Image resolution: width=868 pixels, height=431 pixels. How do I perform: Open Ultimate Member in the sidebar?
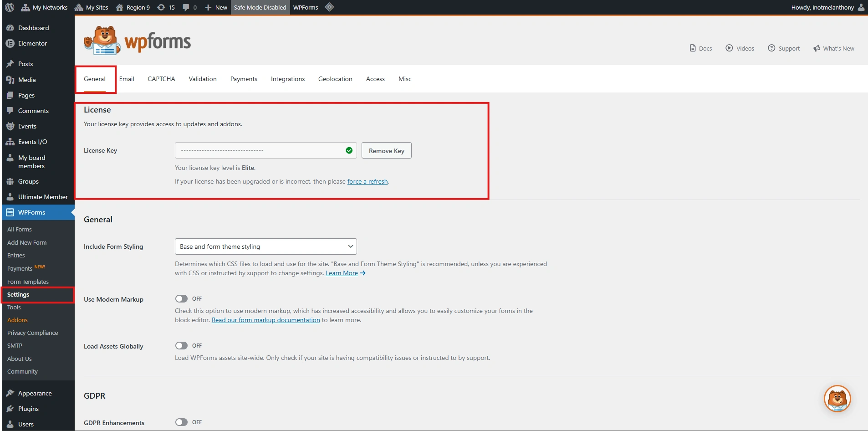click(x=38, y=197)
